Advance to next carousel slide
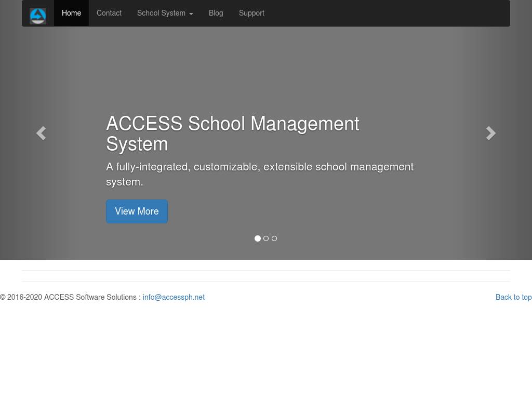Viewport: 532px width, 399px height. [490, 133]
